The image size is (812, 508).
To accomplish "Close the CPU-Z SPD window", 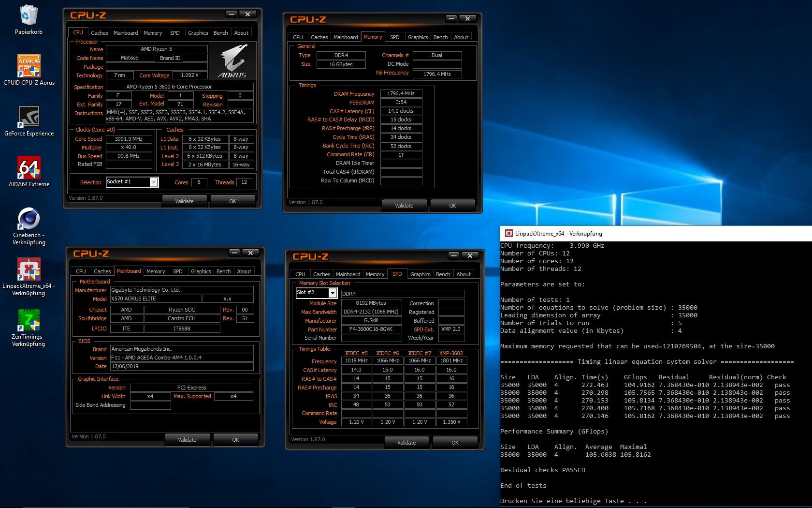I will (x=470, y=256).
